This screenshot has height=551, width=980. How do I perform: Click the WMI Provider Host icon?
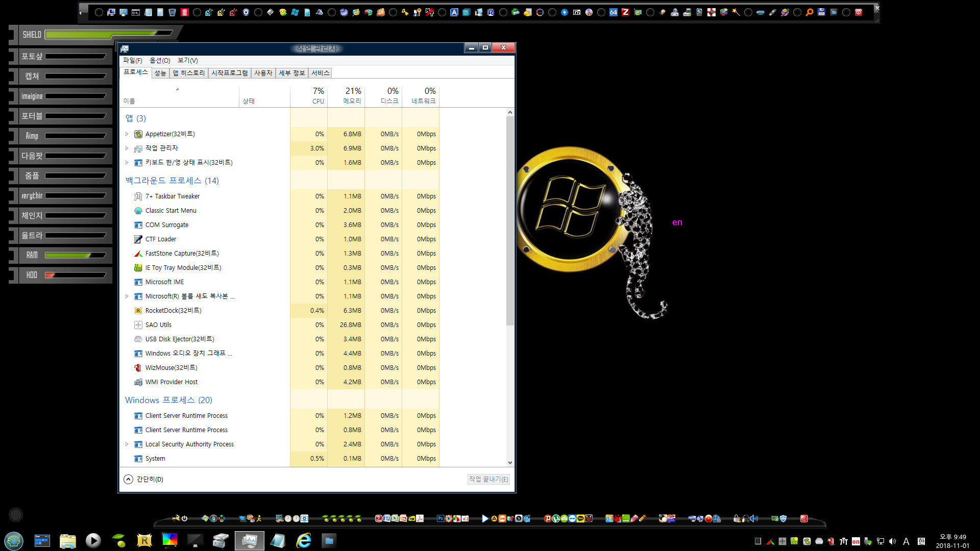click(138, 382)
